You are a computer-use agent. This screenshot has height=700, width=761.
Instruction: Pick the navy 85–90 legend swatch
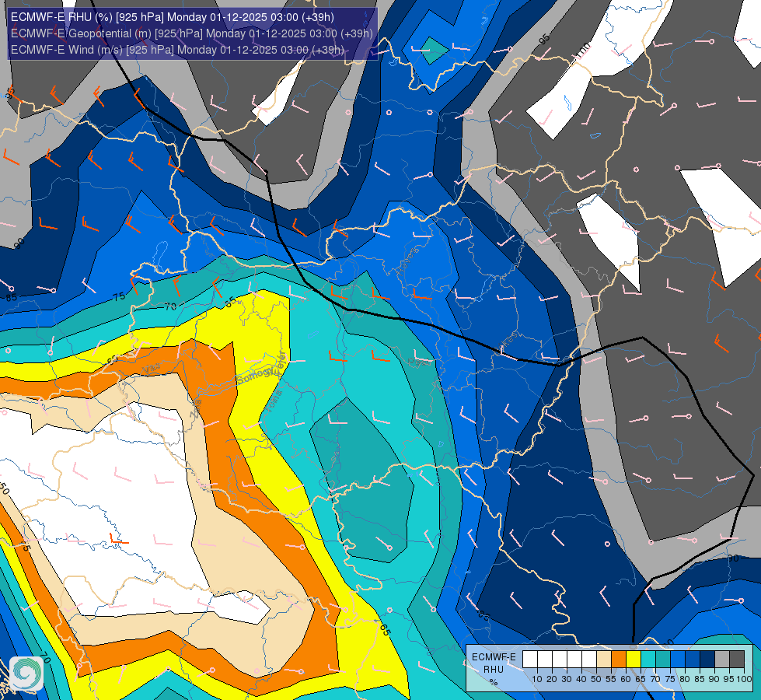pyautogui.click(x=707, y=659)
